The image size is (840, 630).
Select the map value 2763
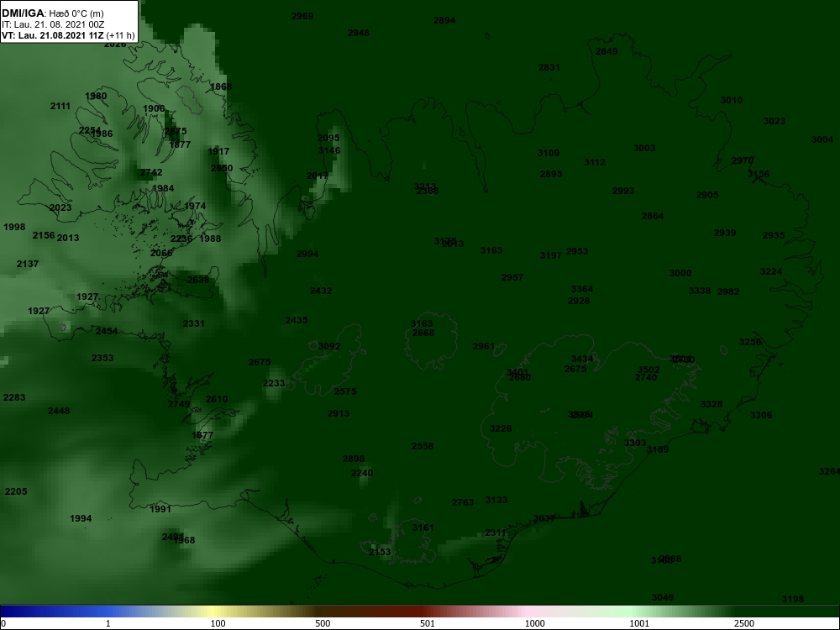[463, 502]
